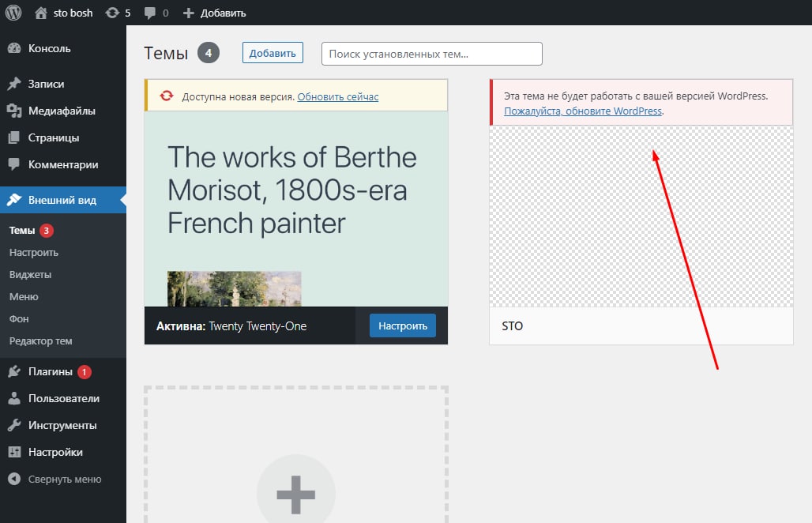Click the large plus add-theme icon
This screenshot has width=812, height=523.
295,495
